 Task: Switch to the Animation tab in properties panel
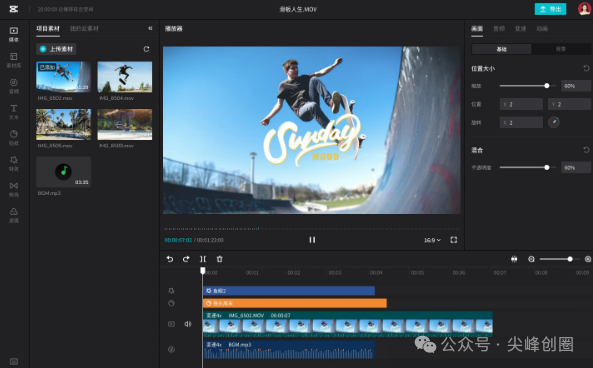542,29
